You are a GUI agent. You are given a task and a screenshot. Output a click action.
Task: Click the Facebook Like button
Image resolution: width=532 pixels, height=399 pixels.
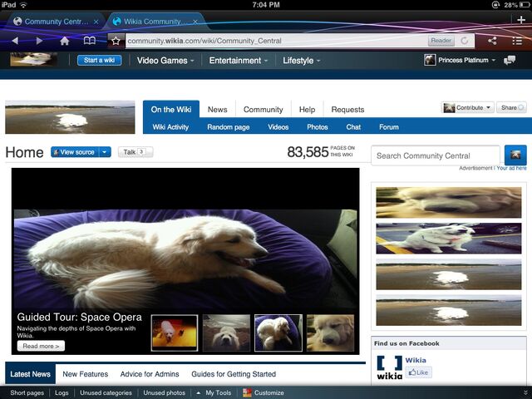(x=419, y=372)
